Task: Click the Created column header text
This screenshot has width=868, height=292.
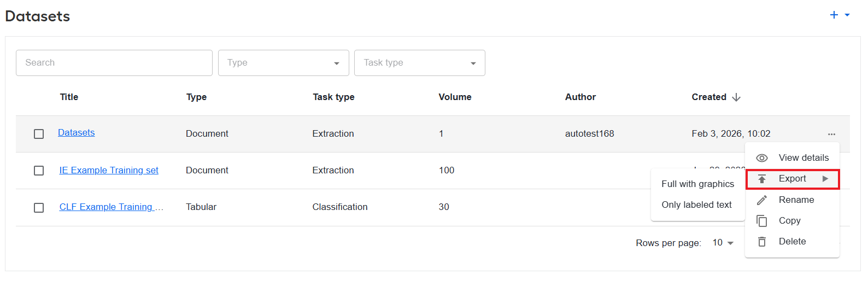Action: pyautogui.click(x=709, y=97)
